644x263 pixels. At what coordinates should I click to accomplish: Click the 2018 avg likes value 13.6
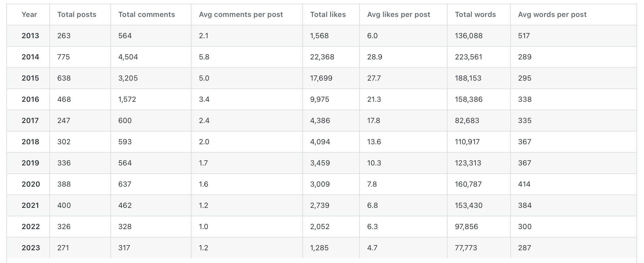374,142
